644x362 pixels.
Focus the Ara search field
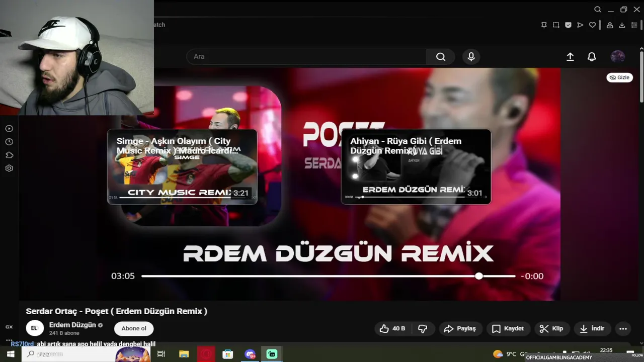[307, 57]
